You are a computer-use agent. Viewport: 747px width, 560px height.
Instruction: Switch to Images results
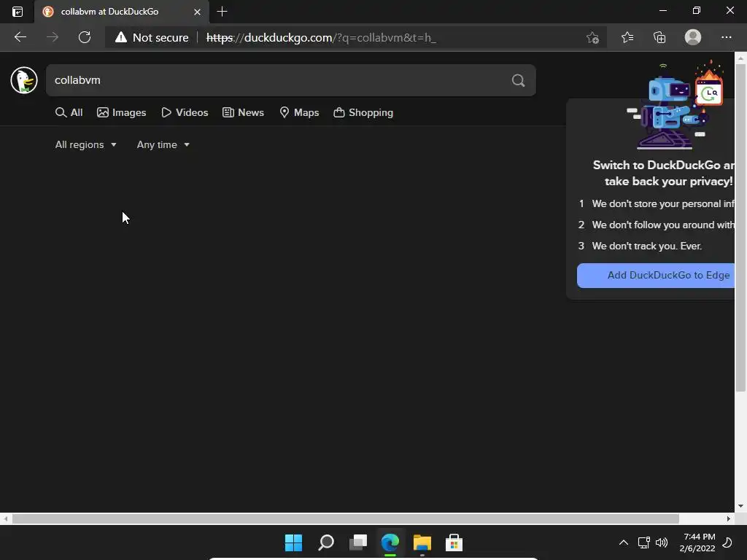click(122, 112)
